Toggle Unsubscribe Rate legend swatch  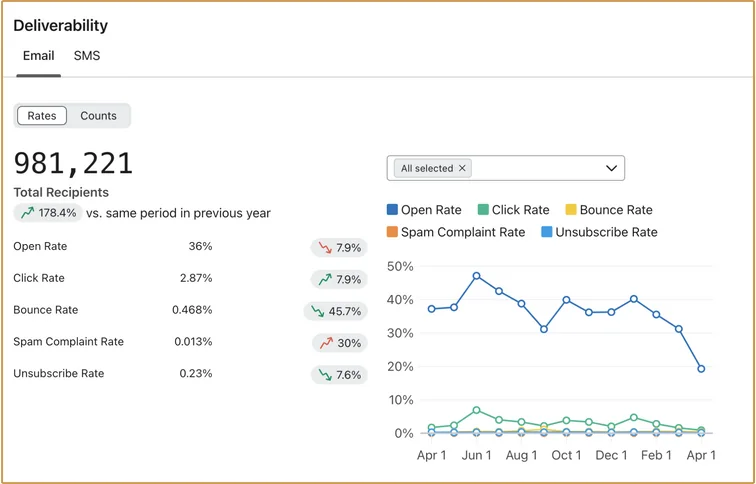click(x=546, y=232)
